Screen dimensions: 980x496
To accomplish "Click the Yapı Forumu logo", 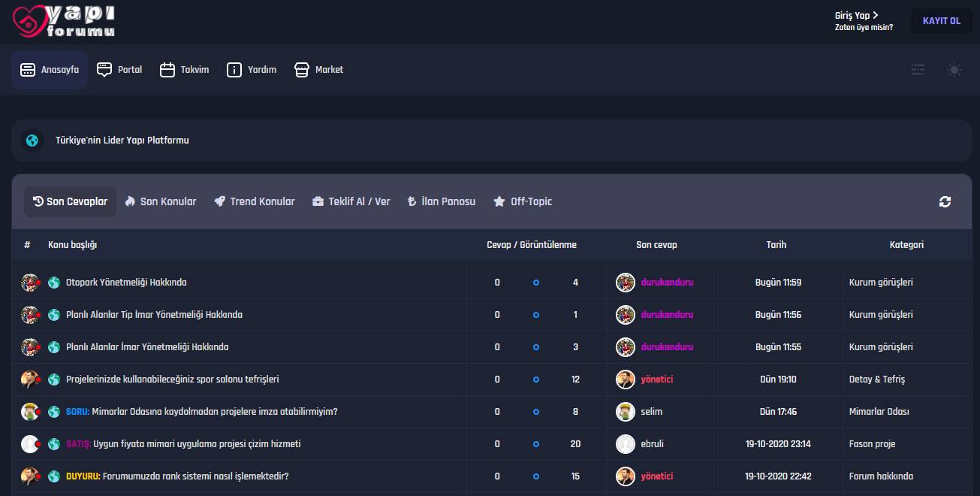I will coord(64,20).
